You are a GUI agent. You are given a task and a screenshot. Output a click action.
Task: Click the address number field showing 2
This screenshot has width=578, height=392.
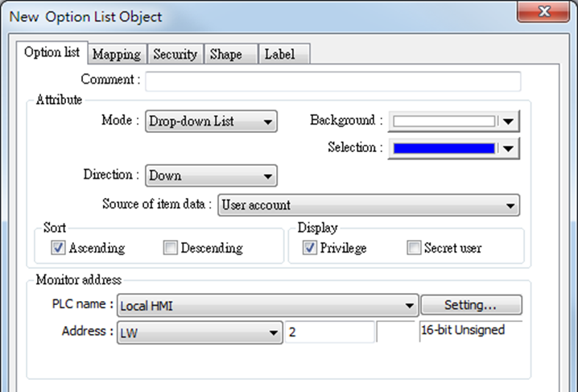pyautogui.click(x=329, y=332)
